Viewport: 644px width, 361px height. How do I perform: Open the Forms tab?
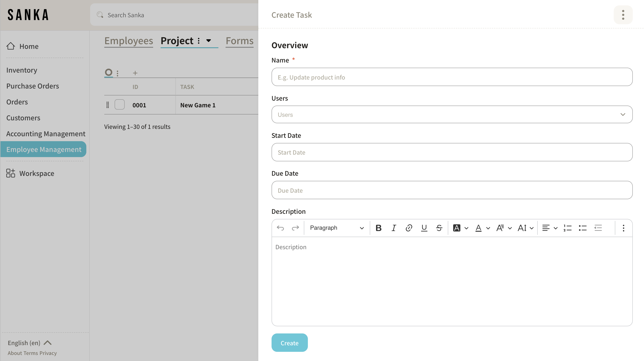(239, 41)
